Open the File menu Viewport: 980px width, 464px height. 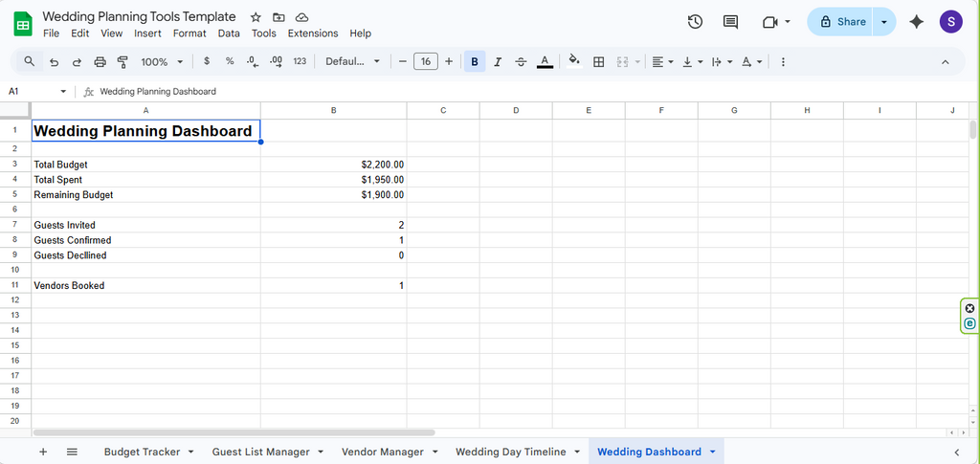pos(52,33)
